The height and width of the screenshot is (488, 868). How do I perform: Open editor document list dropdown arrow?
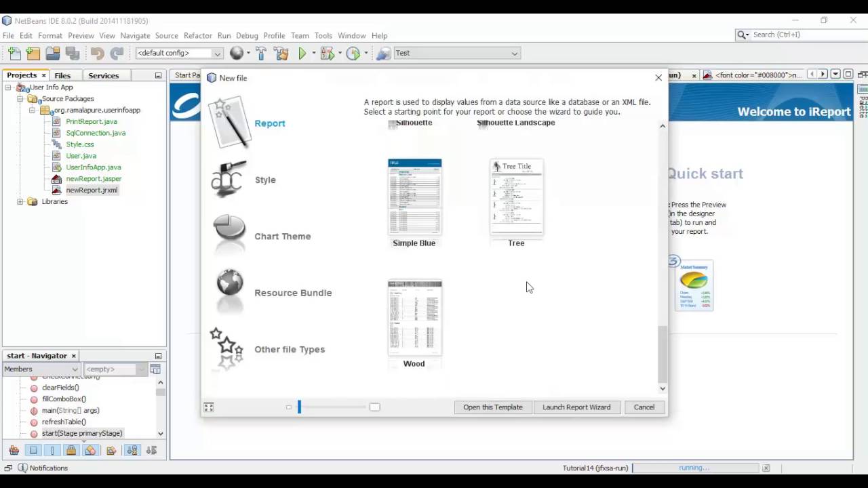point(836,75)
